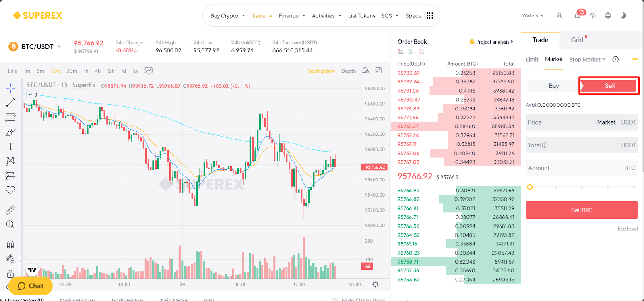
Task: Click into the Amount BTC input field
Action: coord(582,168)
